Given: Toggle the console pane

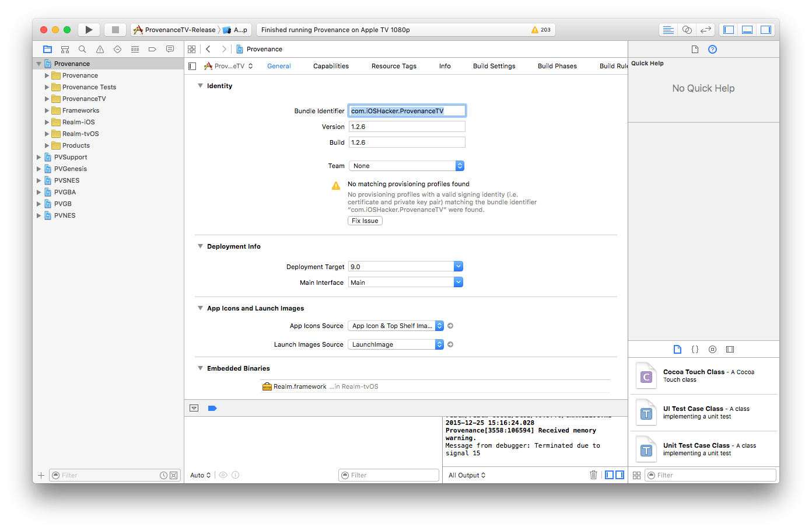Looking at the screenshot, I should point(619,475).
